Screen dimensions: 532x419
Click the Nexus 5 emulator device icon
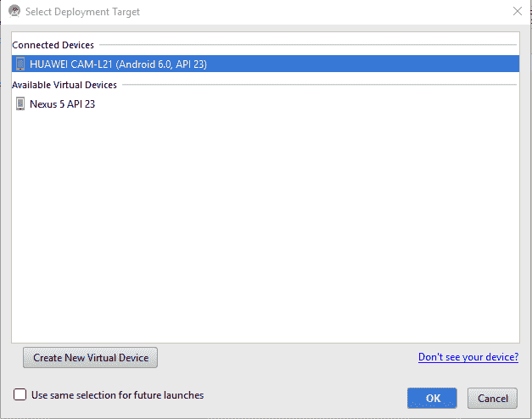point(20,103)
